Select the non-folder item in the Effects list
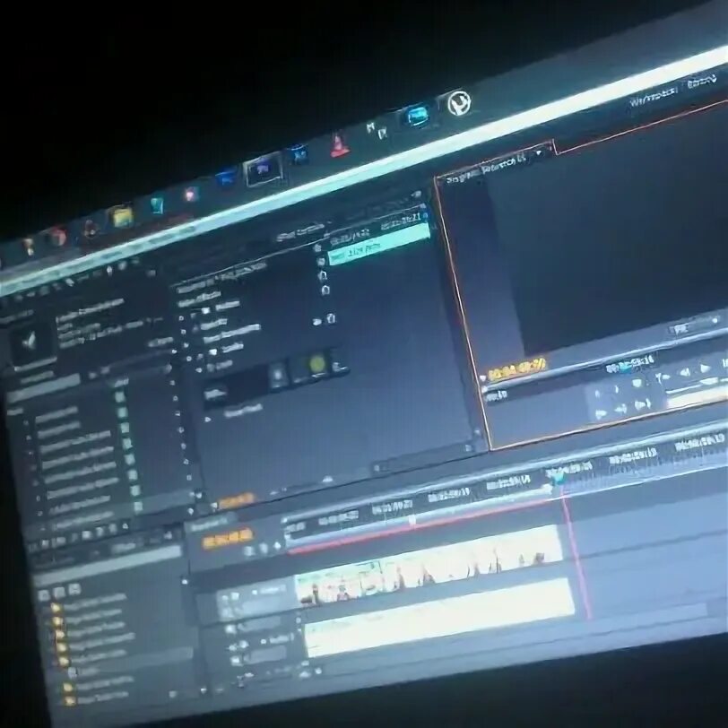This screenshot has width=728, height=728. point(82,672)
